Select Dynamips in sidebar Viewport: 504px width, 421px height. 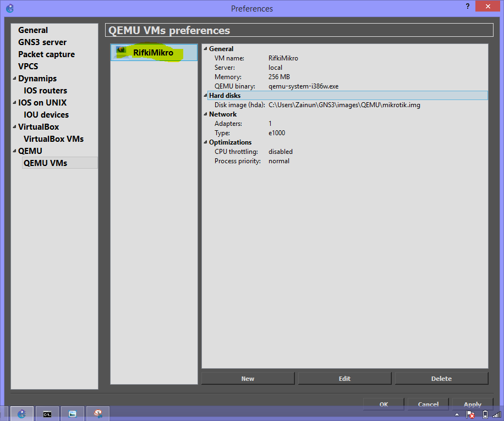pos(37,79)
